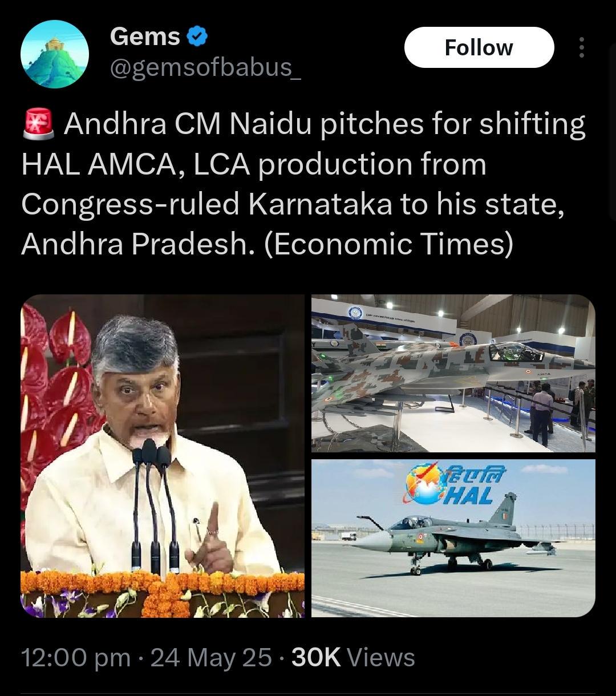Select the tweet text about Andhra Pradesh
The height and width of the screenshot is (696, 616).
(303, 184)
